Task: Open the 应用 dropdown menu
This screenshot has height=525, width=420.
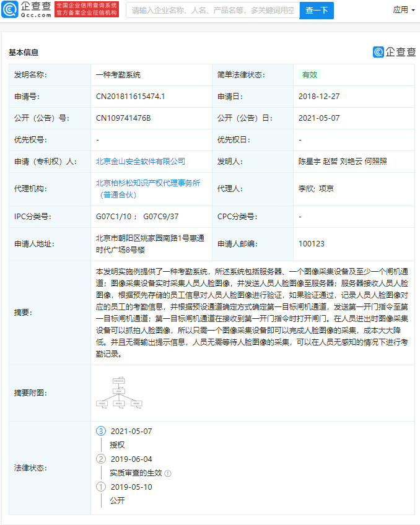Action: pyautogui.click(x=404, y=10)
